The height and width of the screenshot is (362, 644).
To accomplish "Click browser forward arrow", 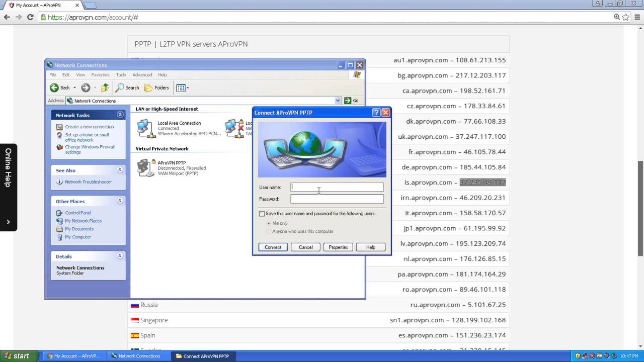I will 19,17.
